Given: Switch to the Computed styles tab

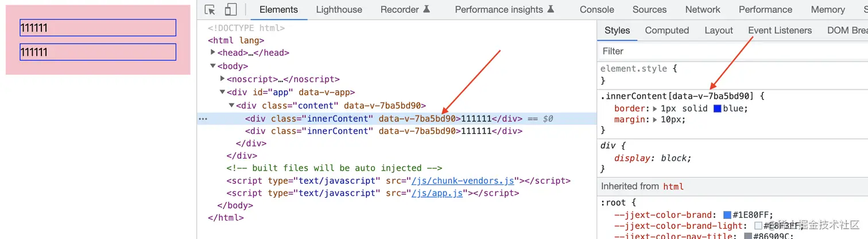Looking at the screenshot, I should [x=666, y=30].
